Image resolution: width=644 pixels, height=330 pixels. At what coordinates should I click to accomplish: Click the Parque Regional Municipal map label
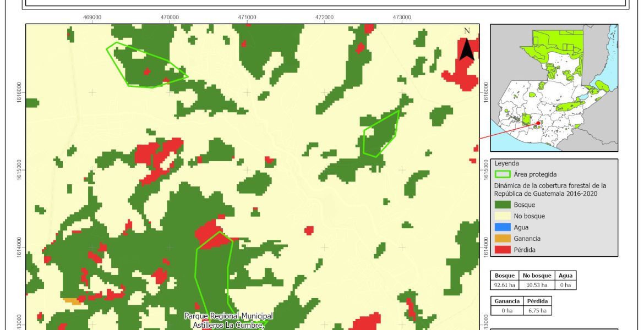click(x=228, y=316)
